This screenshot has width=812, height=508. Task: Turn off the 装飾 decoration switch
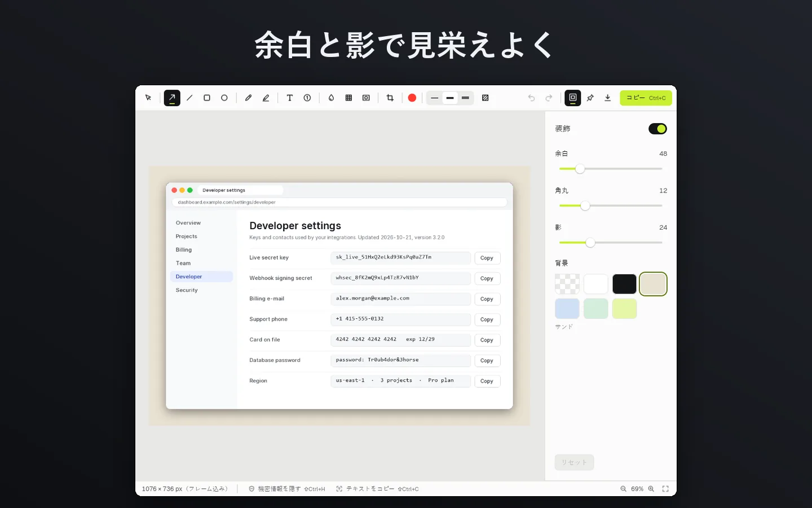657,129
